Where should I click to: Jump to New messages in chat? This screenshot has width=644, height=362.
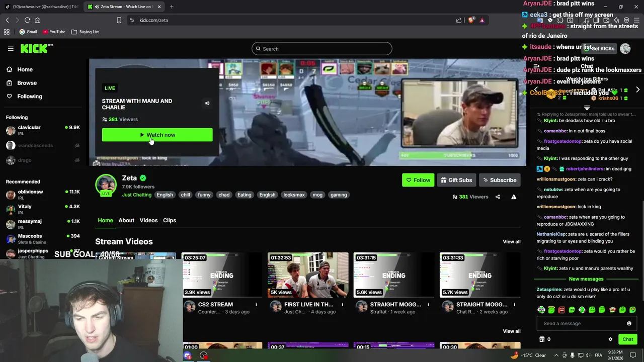tap(586, 279)
